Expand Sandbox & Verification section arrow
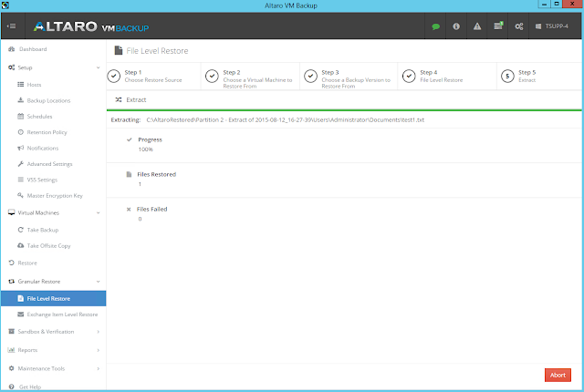Viewport: 584px width, 392px height. point(98,332)
